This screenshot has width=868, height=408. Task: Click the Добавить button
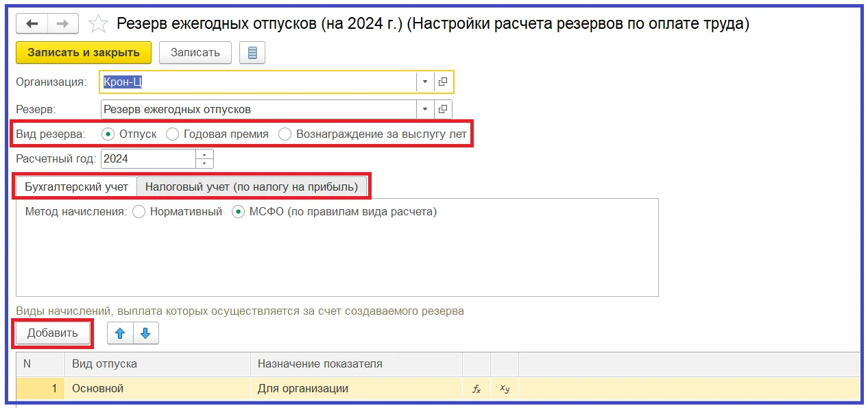53,333
